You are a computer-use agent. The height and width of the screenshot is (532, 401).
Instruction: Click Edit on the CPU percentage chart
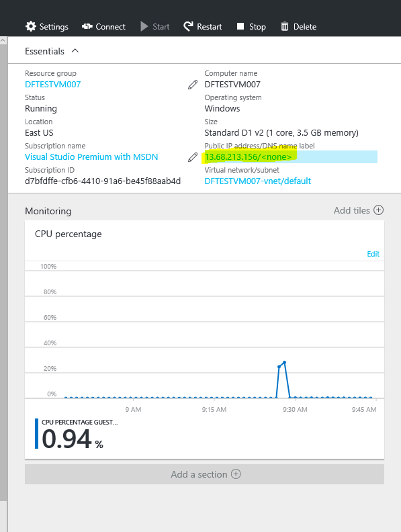pos(373,254)
